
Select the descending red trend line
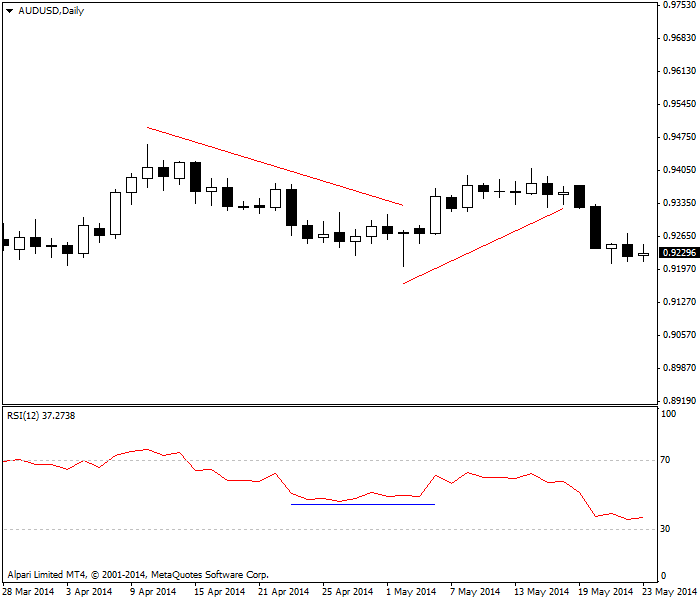pos(275,166)
